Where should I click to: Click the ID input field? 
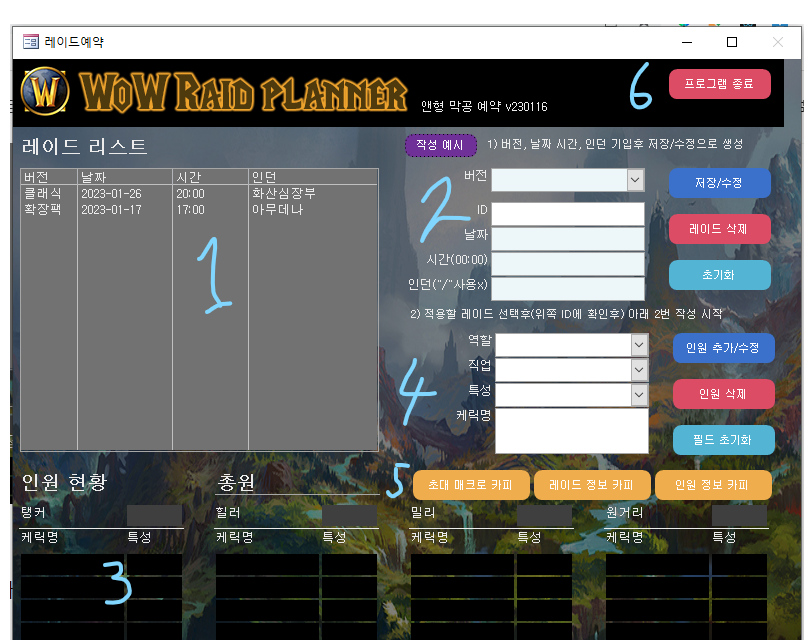(x=568, y=214)
